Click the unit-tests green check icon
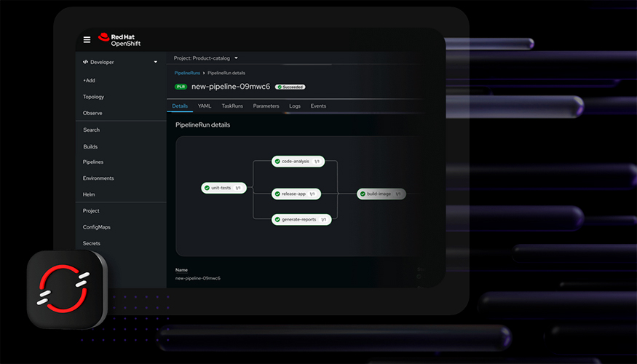The image size is (637, 364). point(207,188)
